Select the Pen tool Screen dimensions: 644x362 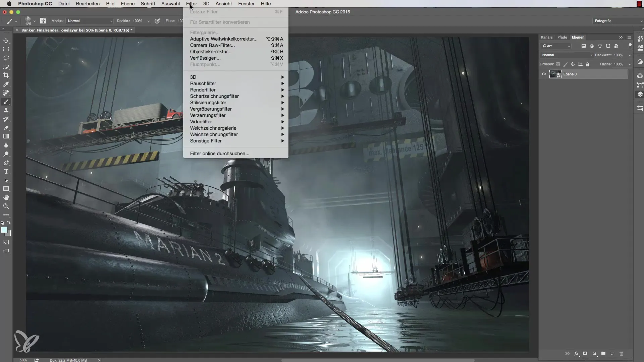(6, 163)
